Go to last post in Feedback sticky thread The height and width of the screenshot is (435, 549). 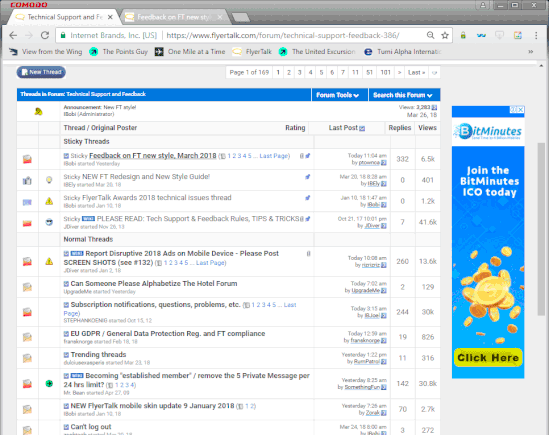384,163
